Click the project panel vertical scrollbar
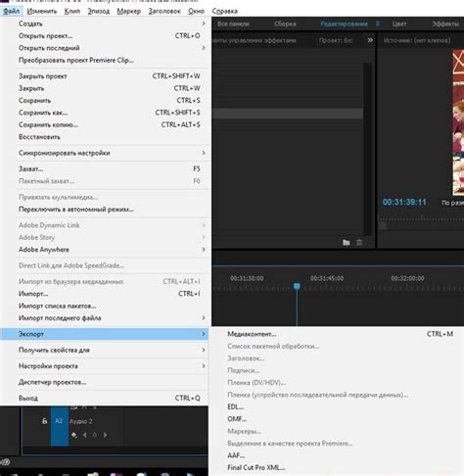 [368, 149]
